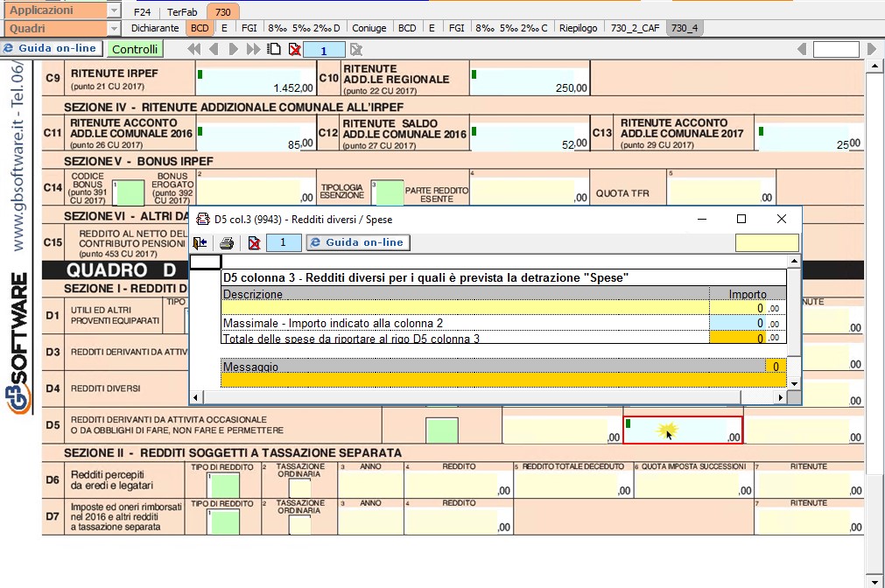Open the Coniuge tab
The width and height of the screenshot is (885, 588).
tap(369, 28)
